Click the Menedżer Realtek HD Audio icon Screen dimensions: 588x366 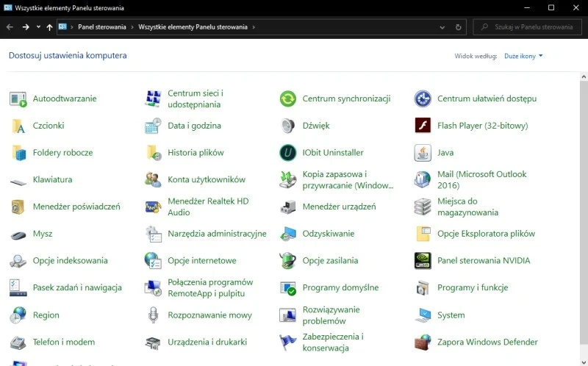click(x=153, y=207)
